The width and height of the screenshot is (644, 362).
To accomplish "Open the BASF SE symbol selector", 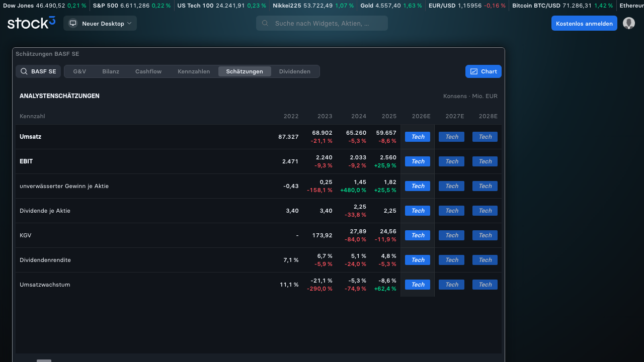I will (x=38, y=71).
